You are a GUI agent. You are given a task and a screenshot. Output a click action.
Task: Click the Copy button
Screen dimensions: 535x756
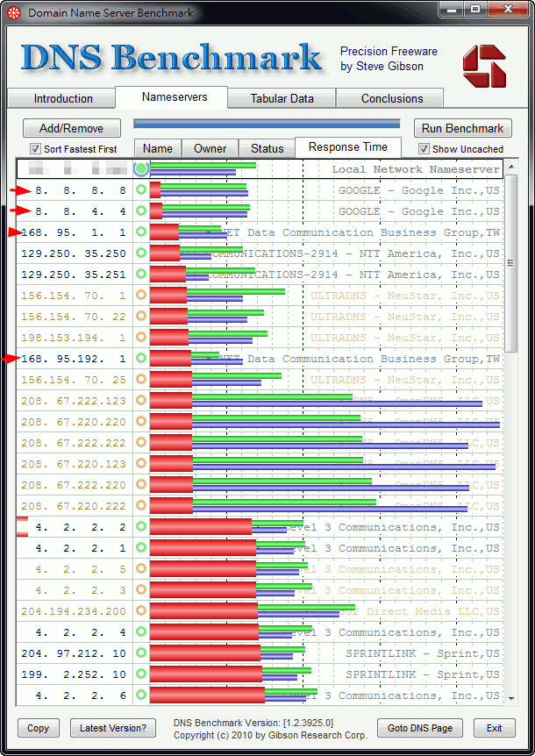(38, 728)
